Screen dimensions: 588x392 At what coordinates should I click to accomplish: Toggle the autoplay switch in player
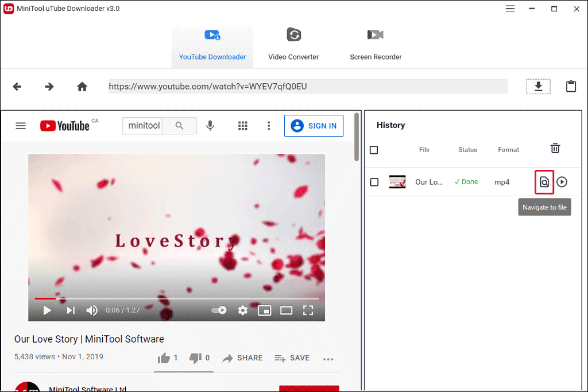click(219, 311)
